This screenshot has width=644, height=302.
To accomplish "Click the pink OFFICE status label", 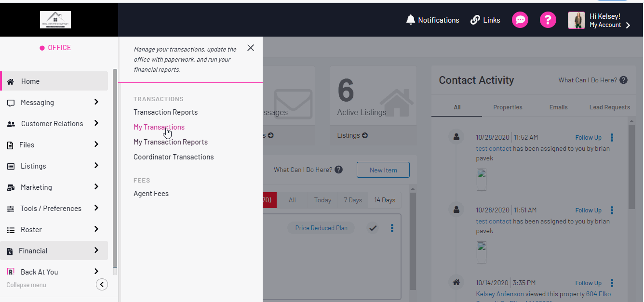I will pyautogui.click(x=55, y=48).
